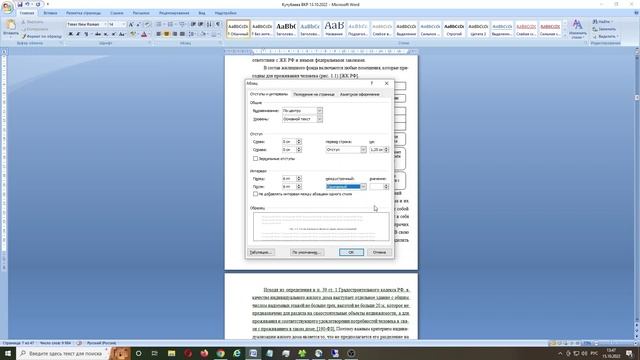This screenshot has height=360, width=640.
Task: Click the dialog help question mark
Action: pos(371,83)
